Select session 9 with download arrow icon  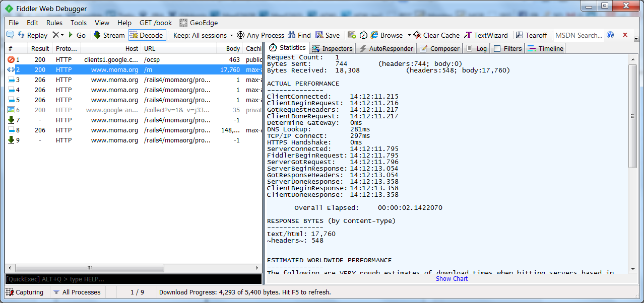click(134, 140)
